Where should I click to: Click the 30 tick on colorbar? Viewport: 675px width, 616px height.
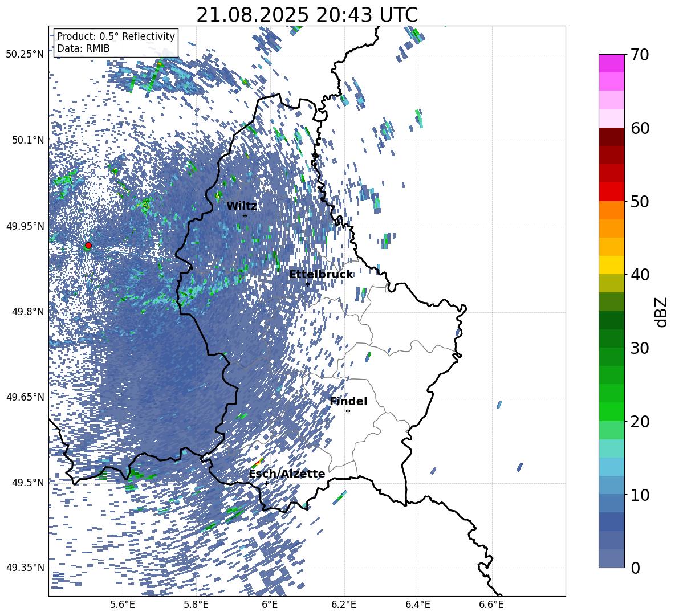(x=640, y=348)
